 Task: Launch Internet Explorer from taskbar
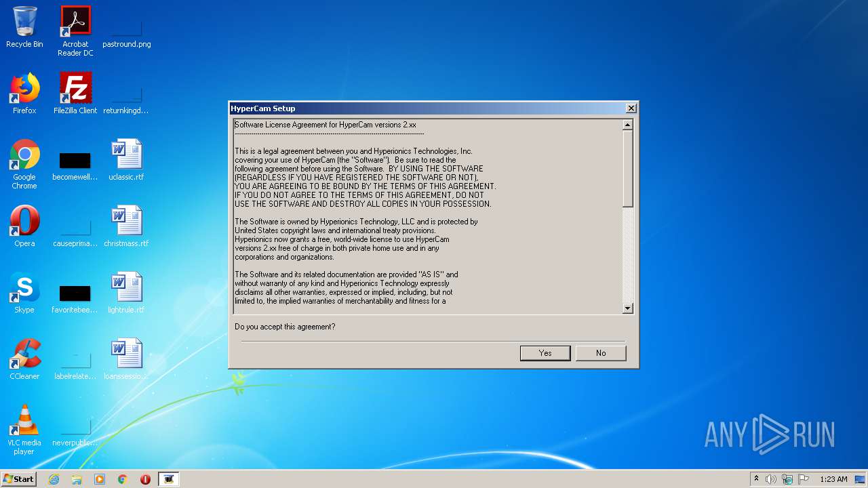(x=54, y=479)
